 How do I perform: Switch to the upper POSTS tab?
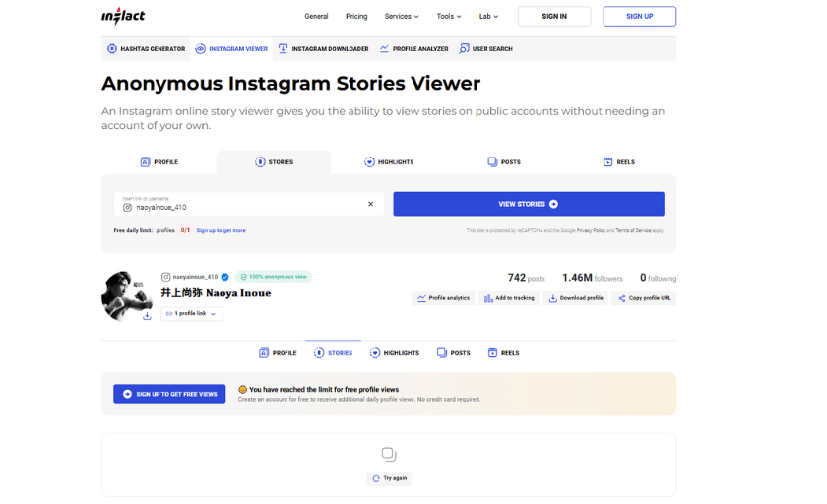[x=504, y=162]
